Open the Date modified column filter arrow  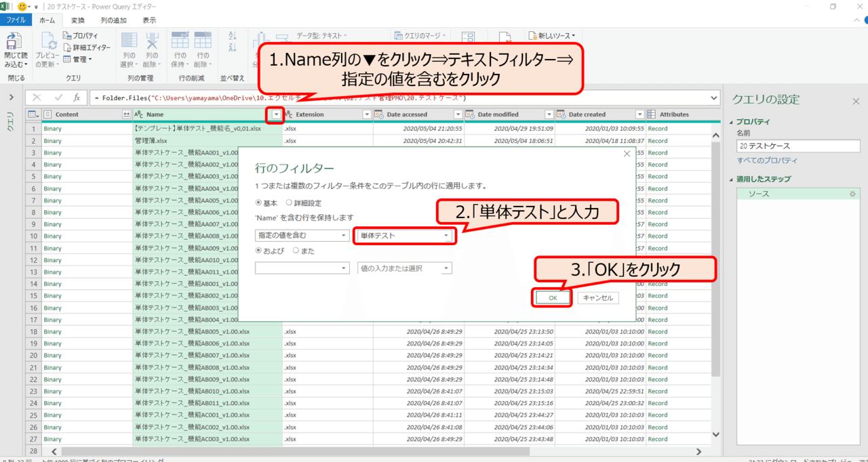(549, 114)
